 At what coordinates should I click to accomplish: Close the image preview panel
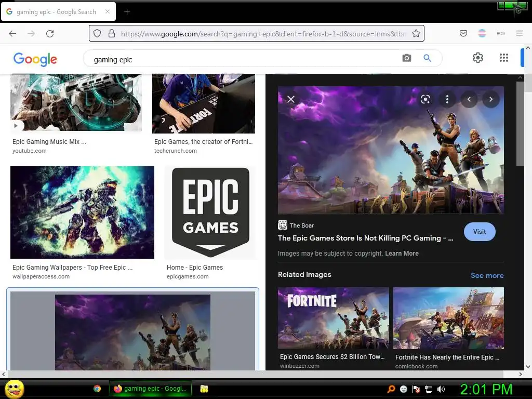tap(291, 99)
